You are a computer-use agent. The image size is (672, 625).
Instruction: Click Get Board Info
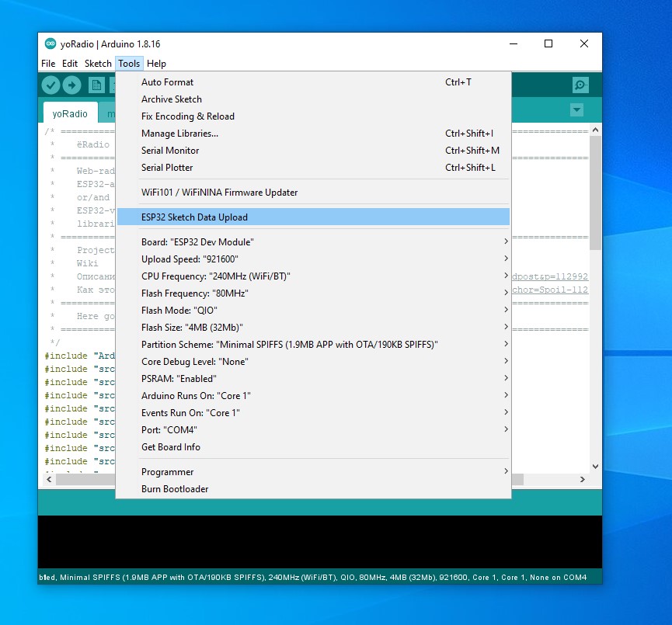[171, 447]
